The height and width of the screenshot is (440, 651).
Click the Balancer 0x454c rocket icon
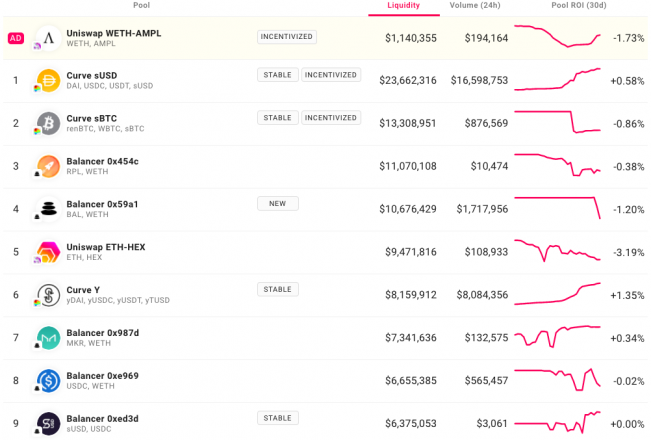(x=49, y=166)
